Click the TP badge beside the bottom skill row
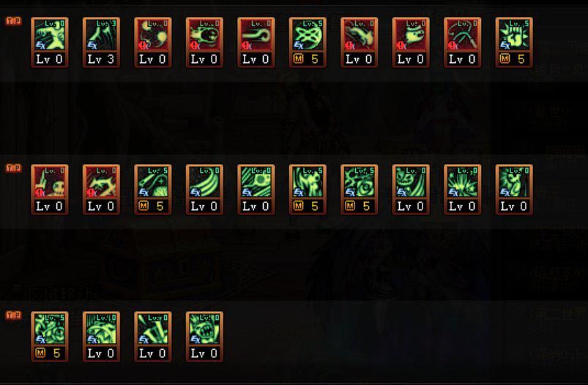588x385 pixels. point(13,315)
